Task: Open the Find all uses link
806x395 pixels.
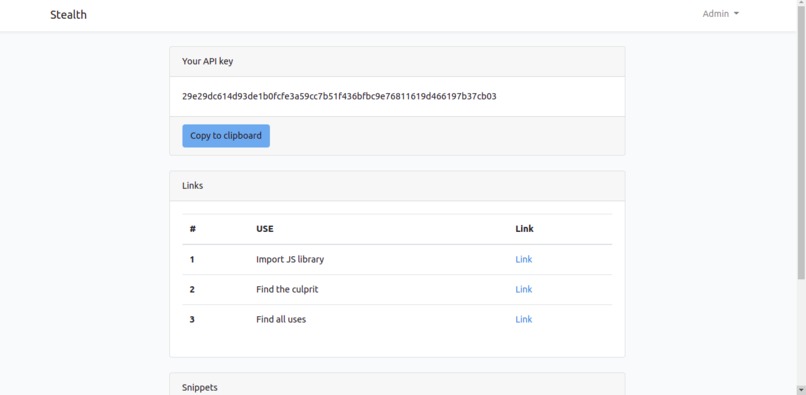Action: point(523,319)
